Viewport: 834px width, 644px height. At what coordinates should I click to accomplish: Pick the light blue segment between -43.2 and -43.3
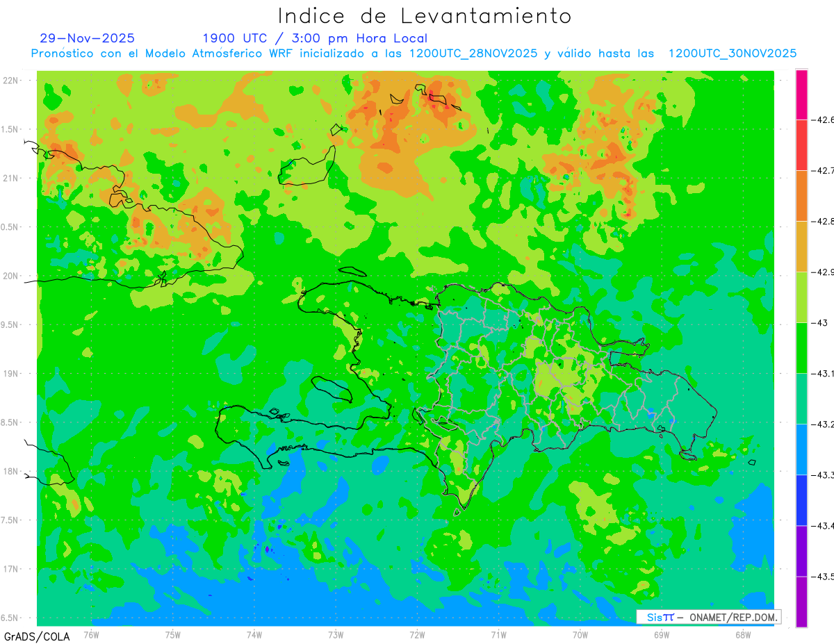coord(801,449)
